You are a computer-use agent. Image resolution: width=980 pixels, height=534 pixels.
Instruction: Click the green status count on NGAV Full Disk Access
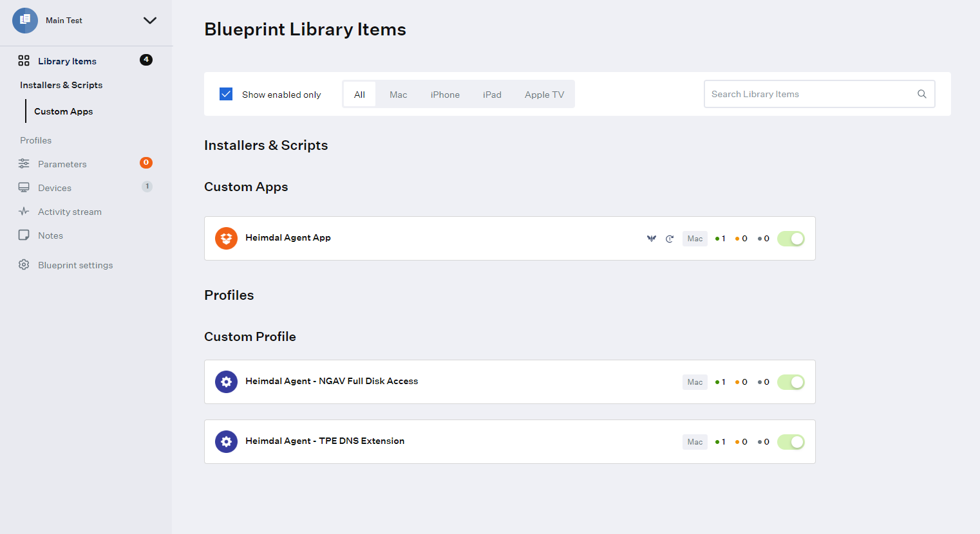(721, 382)
